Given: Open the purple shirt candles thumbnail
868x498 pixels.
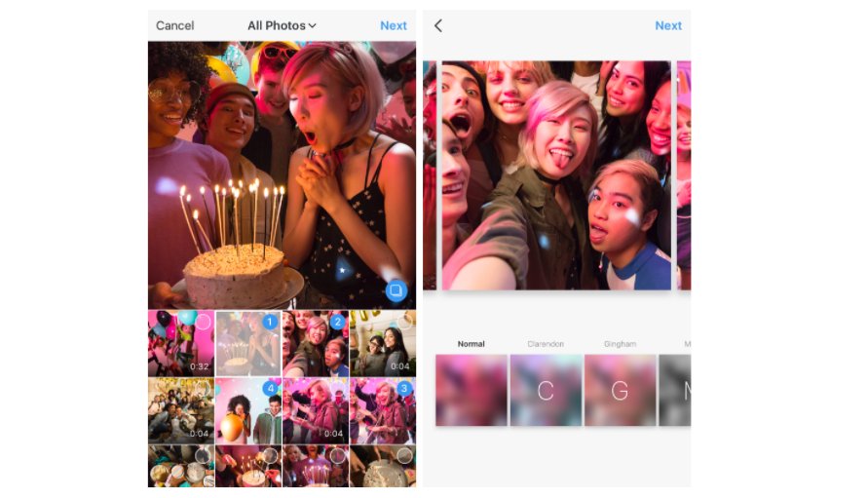Looking at the screenshot, I should 316,467.
